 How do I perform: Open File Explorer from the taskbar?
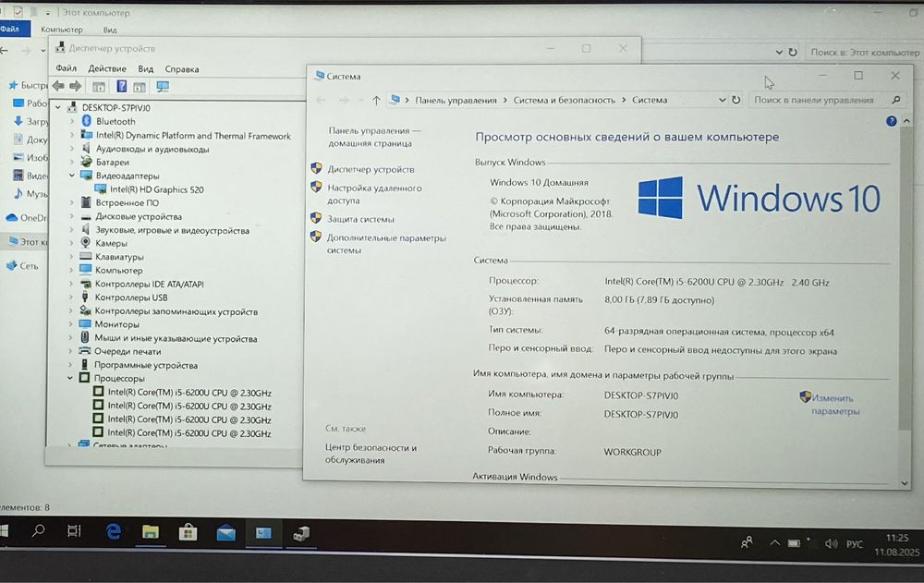point(151,532)
